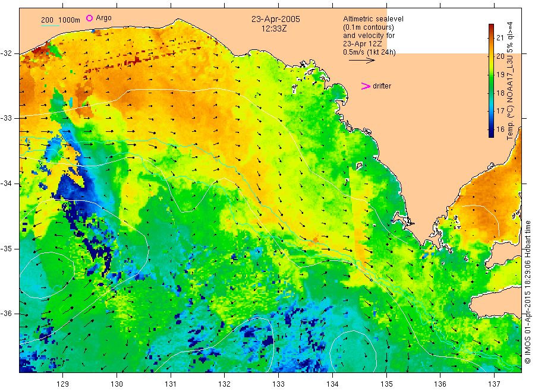Click longitude axis label 135
Screen dimensions: 535x392
point(386,384)
